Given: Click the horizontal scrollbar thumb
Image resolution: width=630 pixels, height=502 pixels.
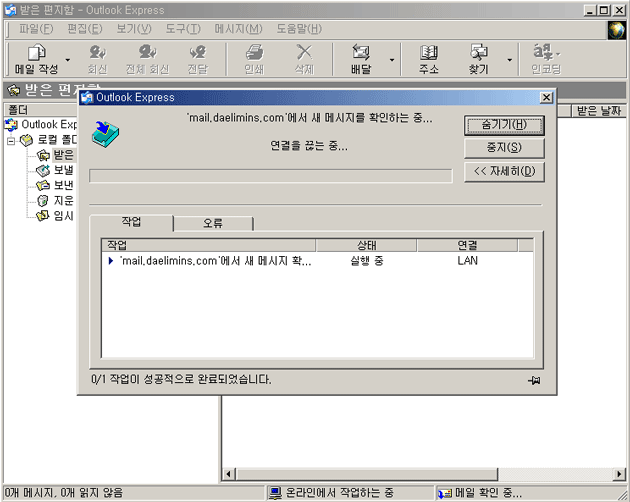Looking at the screenshot, I should tap(366, 474).
